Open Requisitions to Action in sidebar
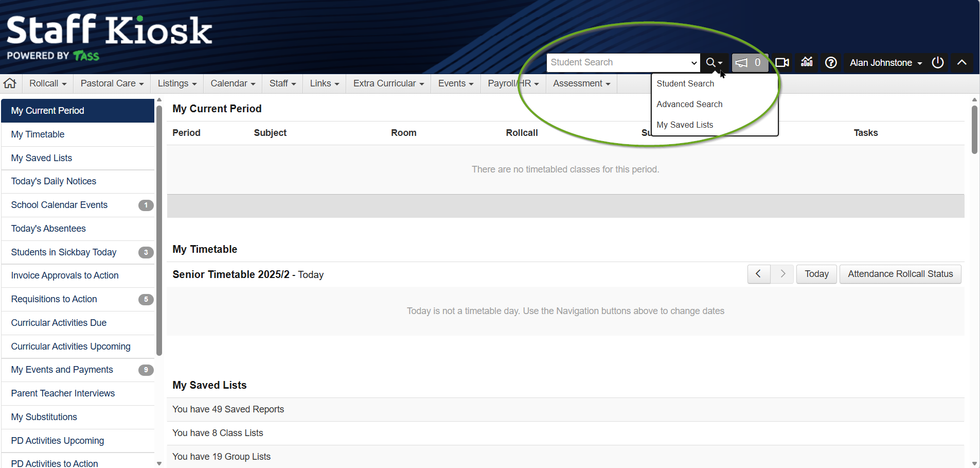This screenshot has height=468, width=980. [x=78, y=299]
